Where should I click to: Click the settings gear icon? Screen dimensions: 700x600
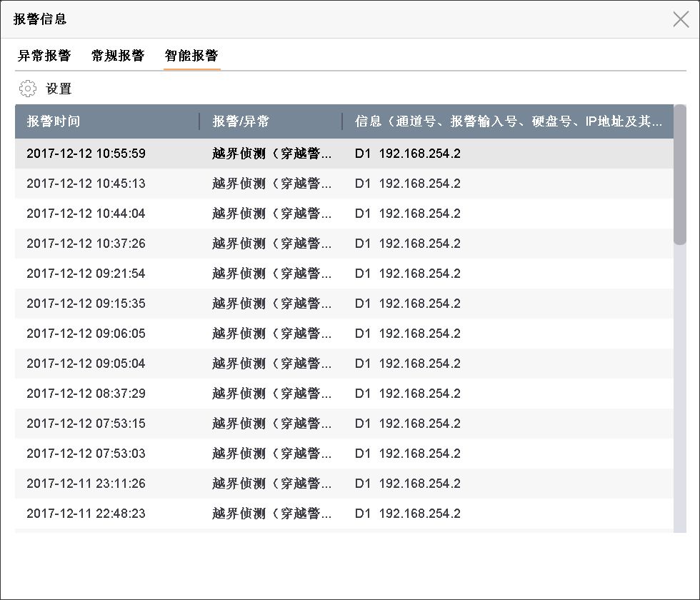pos(27,89)
